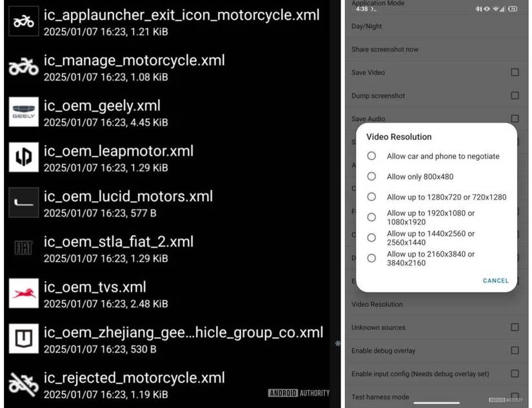Open the Video Resolution setting row

[437, 304]
